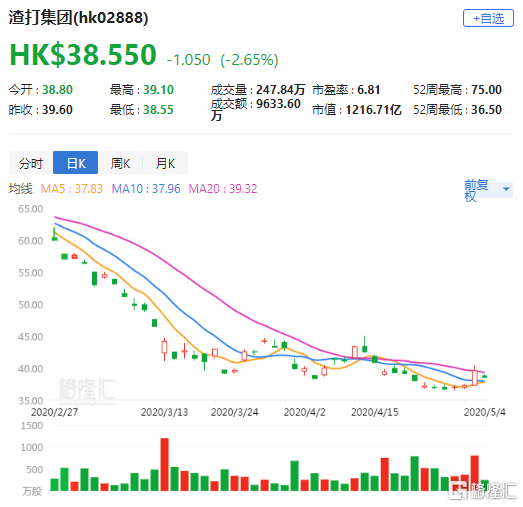Click the 格隆汇 watermark inside chart
The height and width of the screenshot is (507, 523).
pos(87,390)
